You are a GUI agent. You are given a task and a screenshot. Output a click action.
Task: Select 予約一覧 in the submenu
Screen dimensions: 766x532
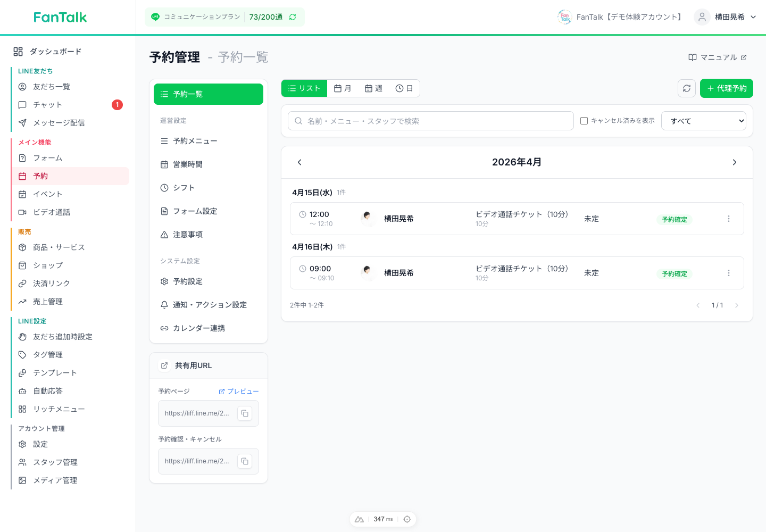(x=209, y=94)
